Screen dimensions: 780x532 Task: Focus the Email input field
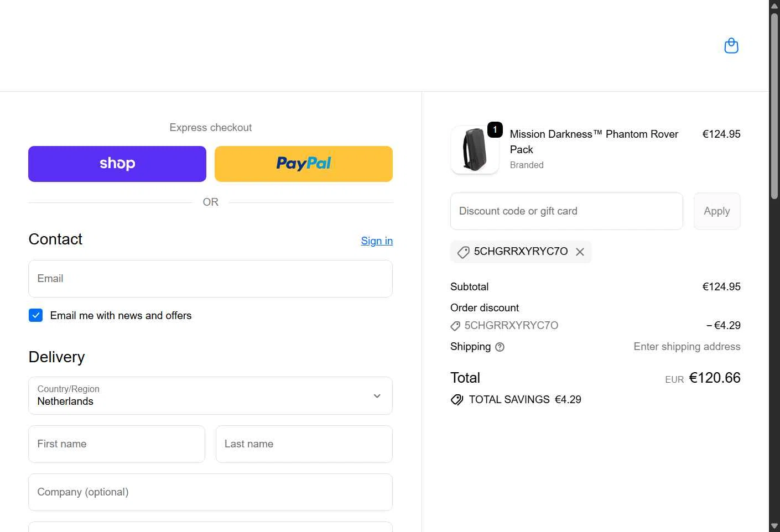point(210,279)
